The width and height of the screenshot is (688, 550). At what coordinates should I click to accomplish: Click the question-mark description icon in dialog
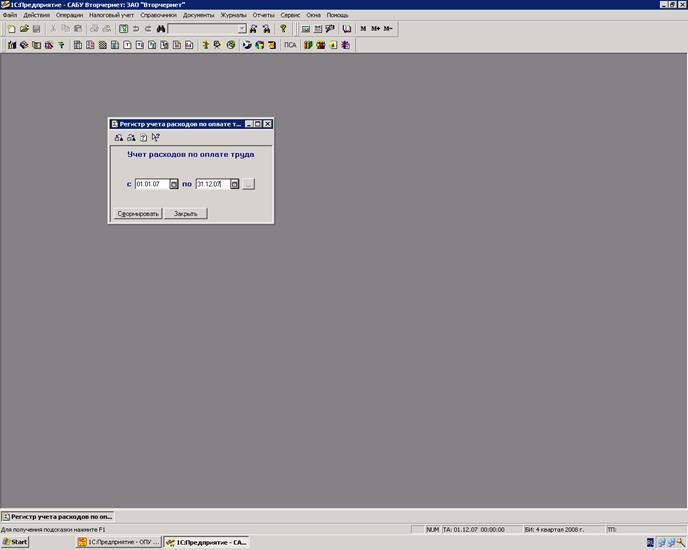pos(143,137)
